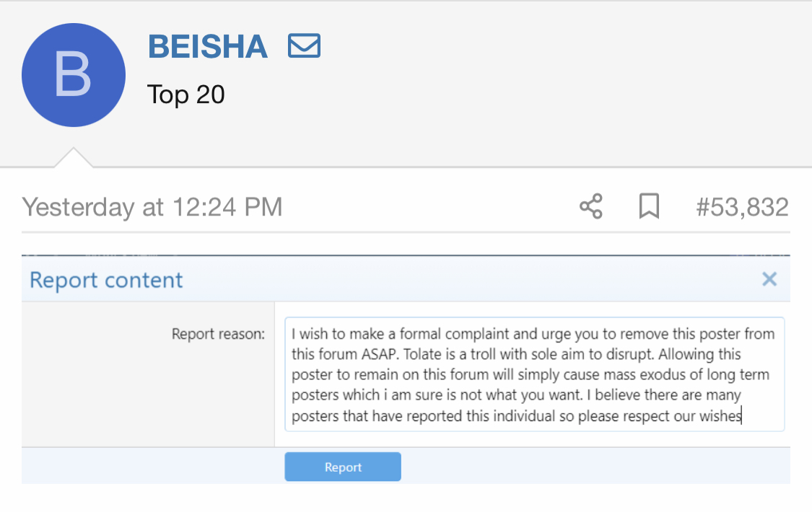Open BEISHA's user profile link
Screen dimensions: 812x512
(x=208, y=47)
